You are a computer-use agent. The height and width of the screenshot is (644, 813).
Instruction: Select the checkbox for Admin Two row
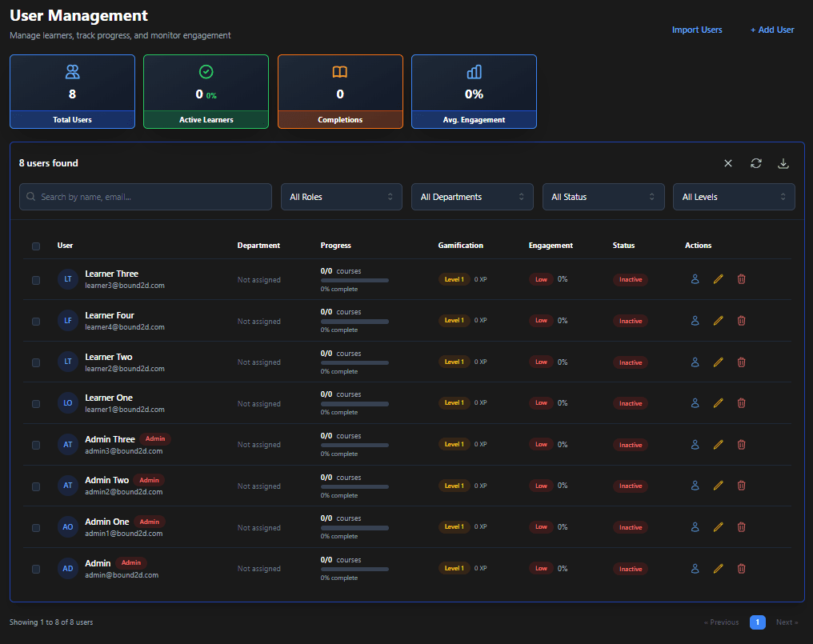[36, 486]
